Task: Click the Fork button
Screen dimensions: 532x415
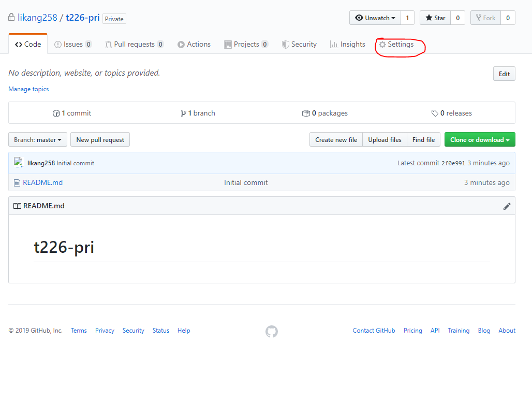Action: click(485, 18)
